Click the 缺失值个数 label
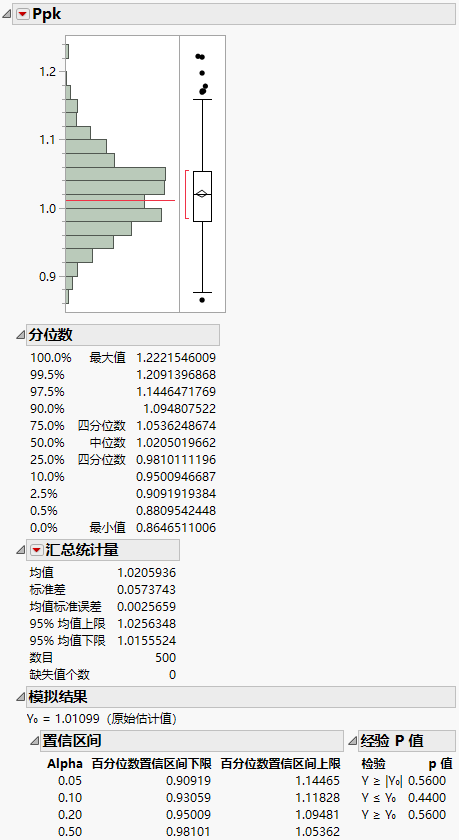Viewport: 459px width, 840px height. pos(59,675)
